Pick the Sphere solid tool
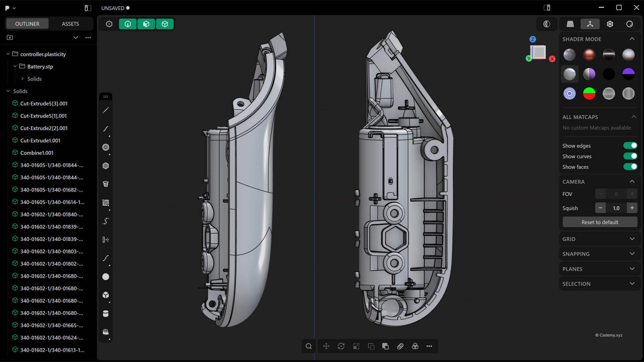 click(x=106, y=277)
